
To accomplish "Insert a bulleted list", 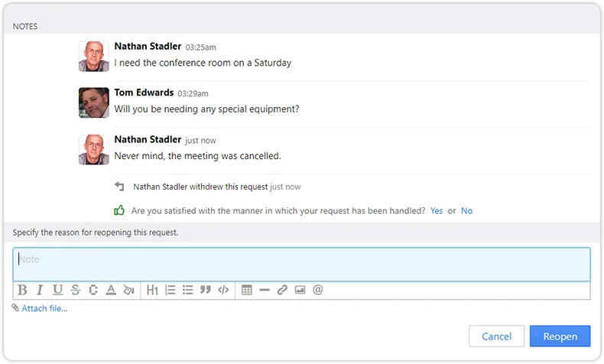I will pyautogui.click(x=187, y=290).
